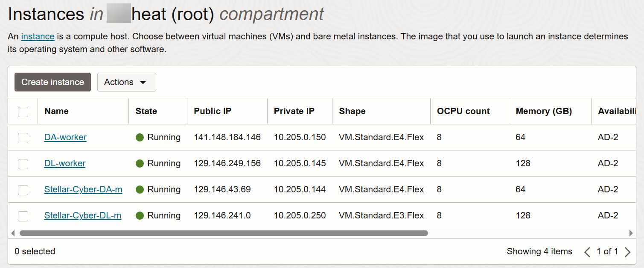
Task: Sort by the State column header
Action: pos(146,111)
